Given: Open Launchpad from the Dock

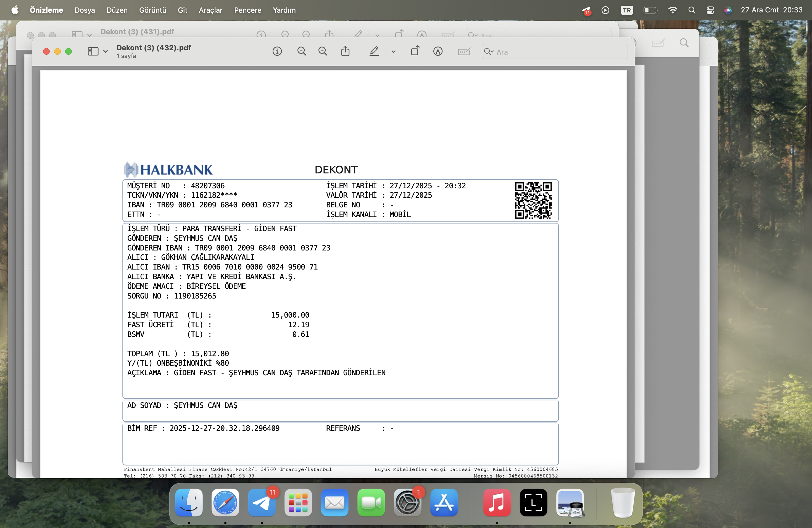Looking at the screenshot, I should [x=298, y=502].
